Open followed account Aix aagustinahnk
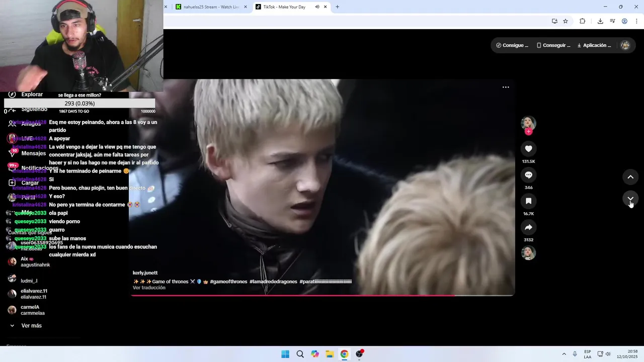The width and height of the screenshot is (644, 362). coord(30,262)
